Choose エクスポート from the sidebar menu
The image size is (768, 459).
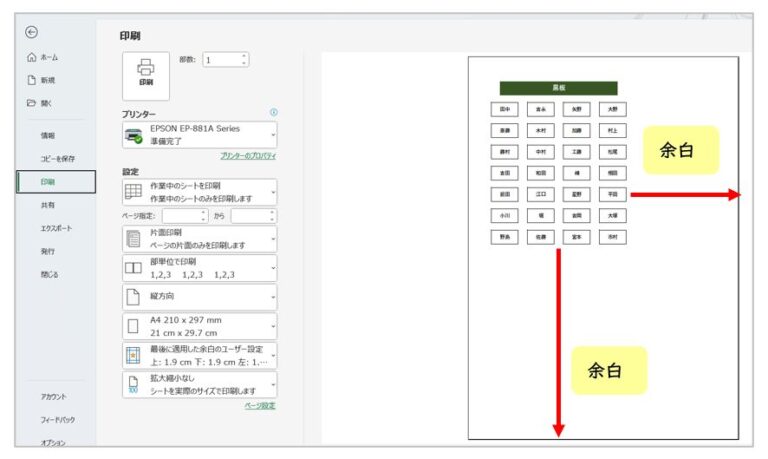[x=56, y=228]
